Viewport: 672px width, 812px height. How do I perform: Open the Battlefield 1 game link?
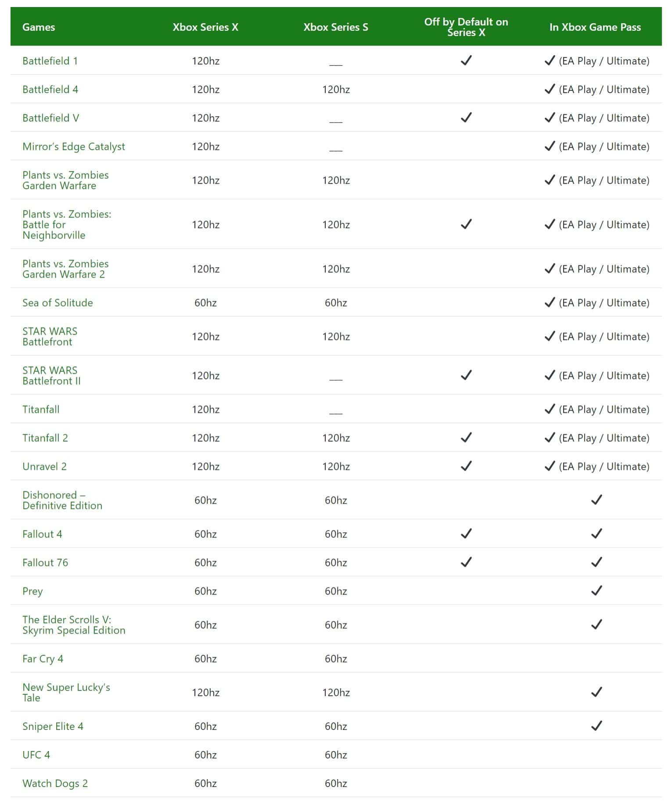50,61
